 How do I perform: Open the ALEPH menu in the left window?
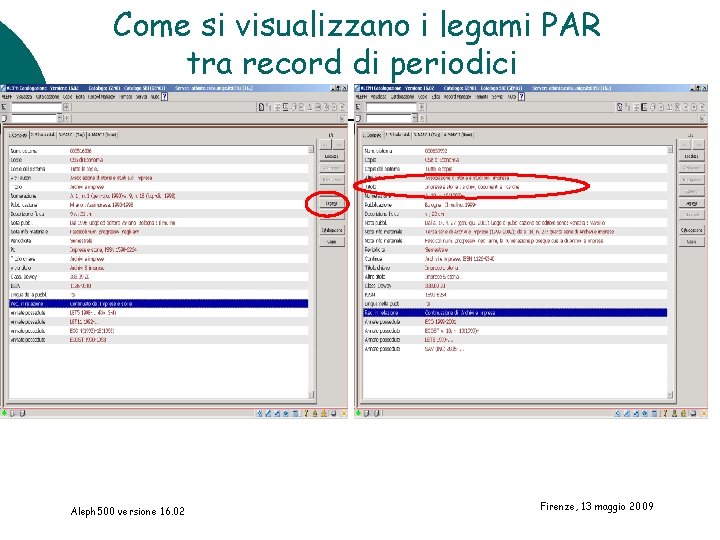[x=7, y=97]
